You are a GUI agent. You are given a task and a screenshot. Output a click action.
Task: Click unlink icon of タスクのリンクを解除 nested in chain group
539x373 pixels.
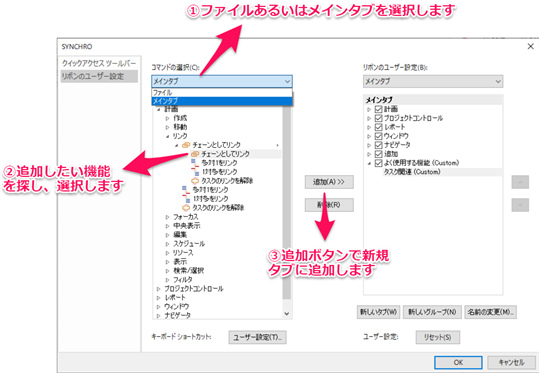[195, 180]
